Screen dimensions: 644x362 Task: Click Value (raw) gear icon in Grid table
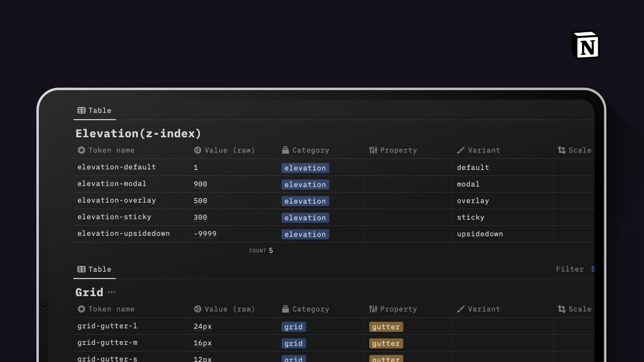pos(198,309)
